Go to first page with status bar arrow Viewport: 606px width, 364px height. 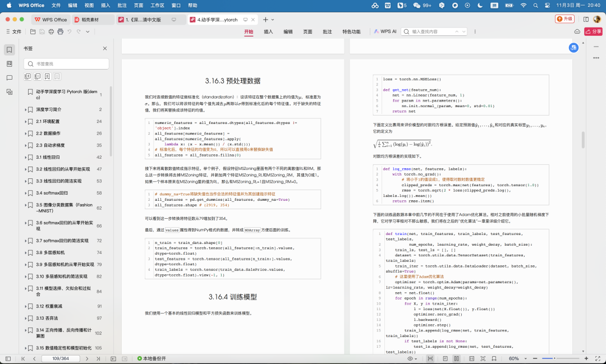point(23,358)
